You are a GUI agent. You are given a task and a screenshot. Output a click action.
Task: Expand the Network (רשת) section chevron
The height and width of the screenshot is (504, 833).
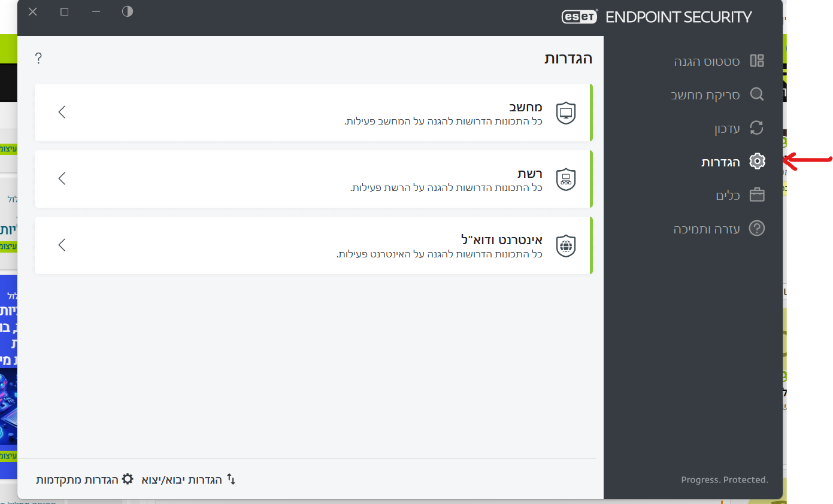pyautogui.click(x=62, y=178)
